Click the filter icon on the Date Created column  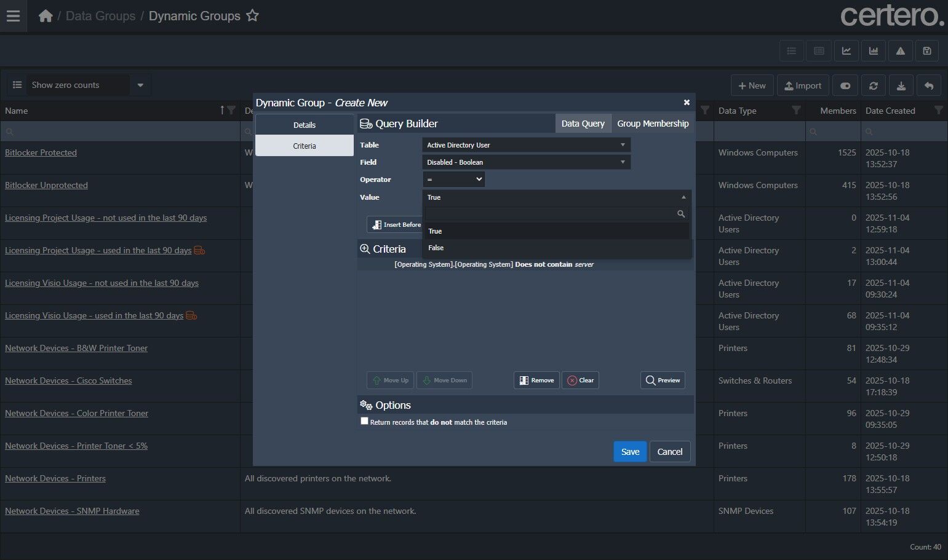coord(939,111)
